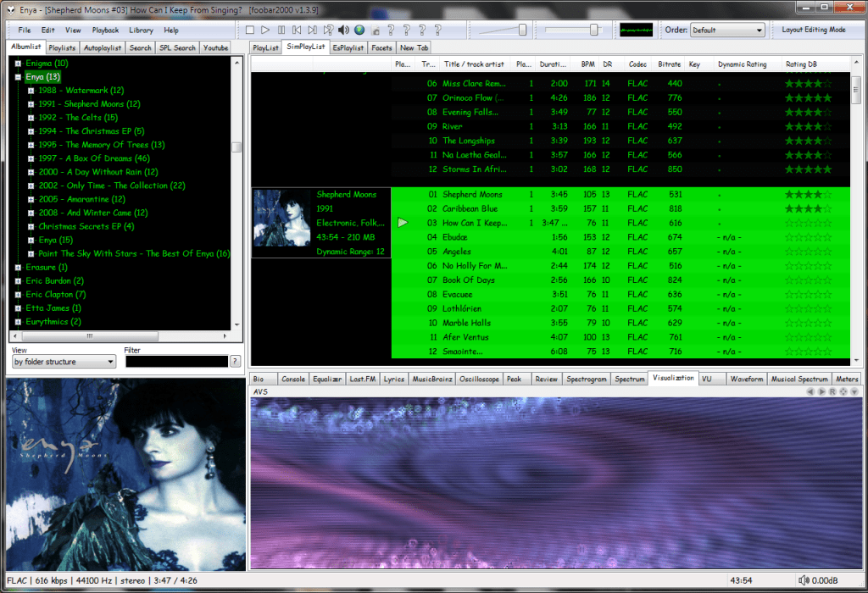Toggle mute with toolbar speaker icon
Image resolution: width=868 pixels, height=593 pixels.
344,30
